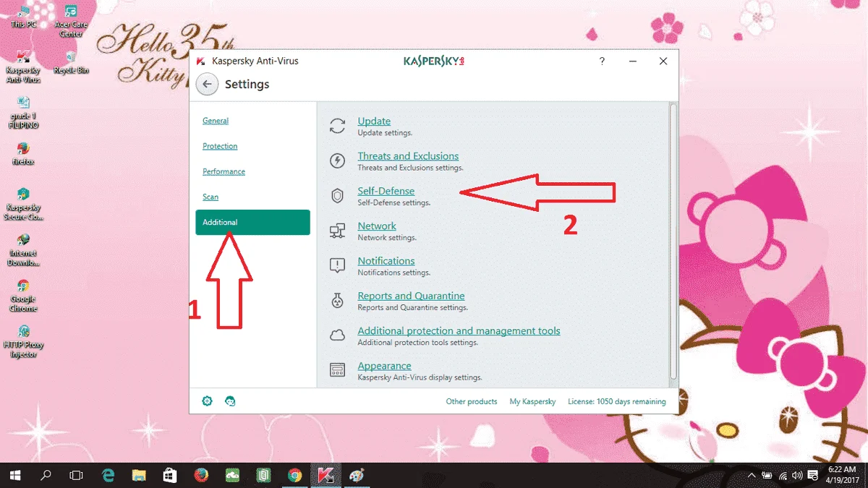
Task: Open Reports and Quarantine link
Action: [x=411, y=296]
